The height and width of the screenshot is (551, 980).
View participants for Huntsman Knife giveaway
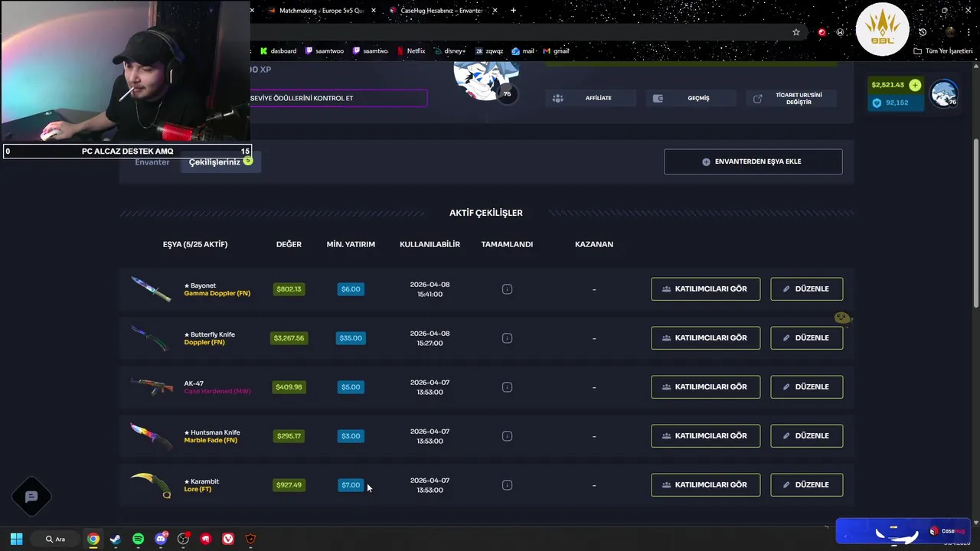(706, 436)
